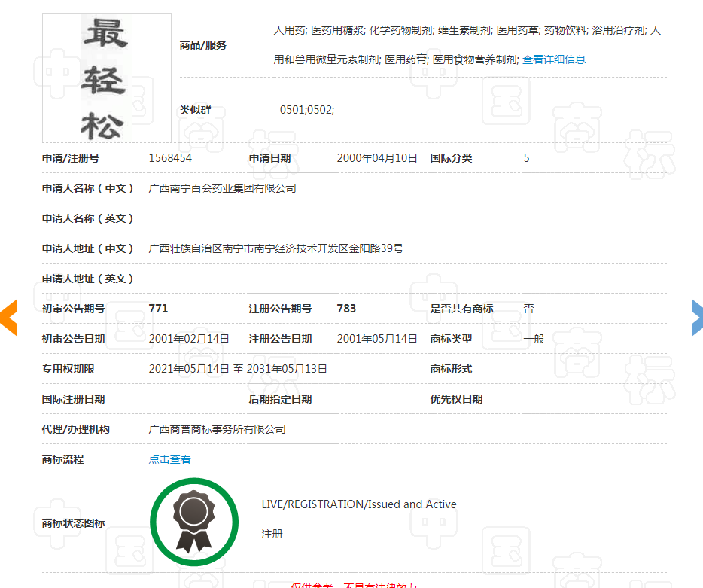Select exclusive rights period ending 2031年05月13日

[x=238, y=369]
